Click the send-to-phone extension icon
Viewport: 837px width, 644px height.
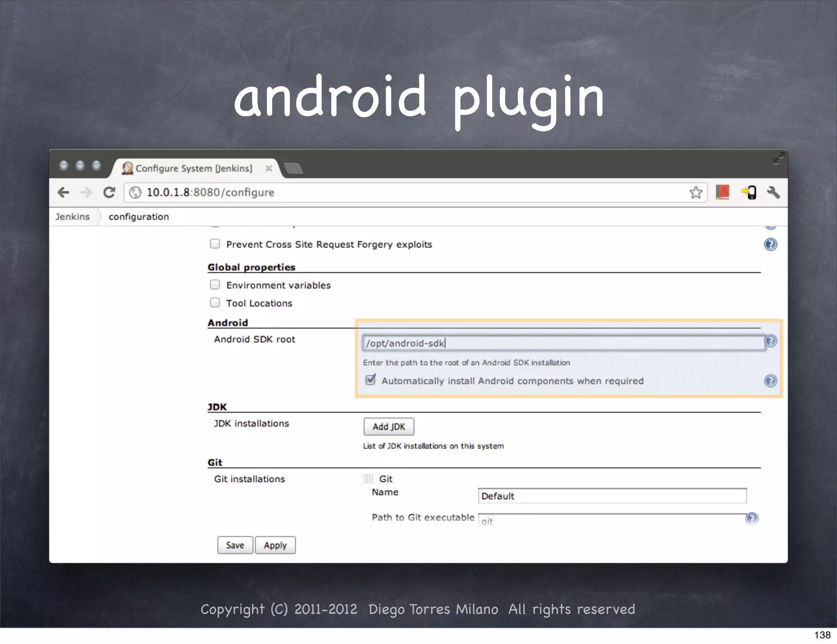pos(748,192)
